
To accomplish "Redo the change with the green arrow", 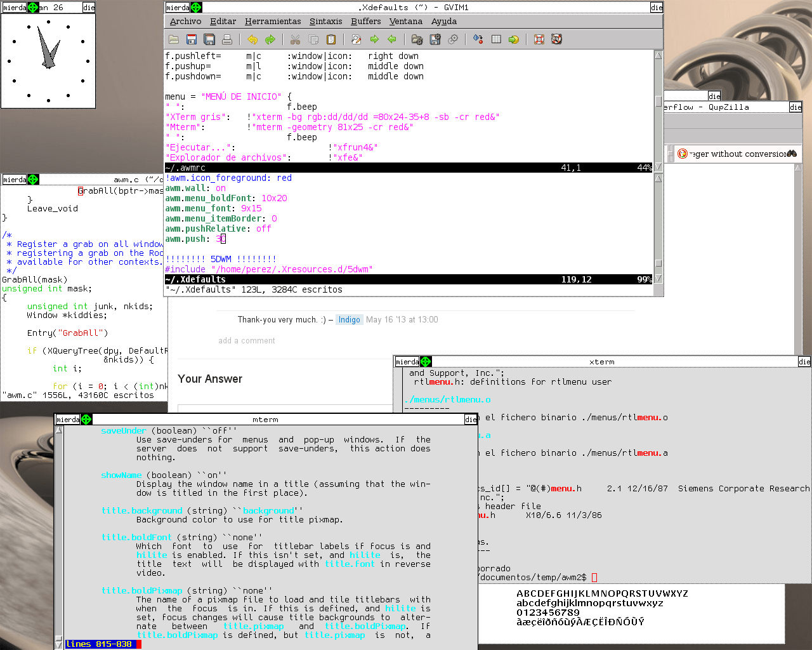I will click(x=270, y=39).
